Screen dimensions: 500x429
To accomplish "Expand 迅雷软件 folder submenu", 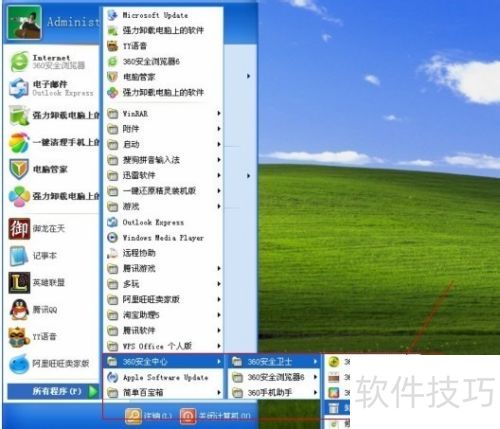I will (x=163, y=175).
